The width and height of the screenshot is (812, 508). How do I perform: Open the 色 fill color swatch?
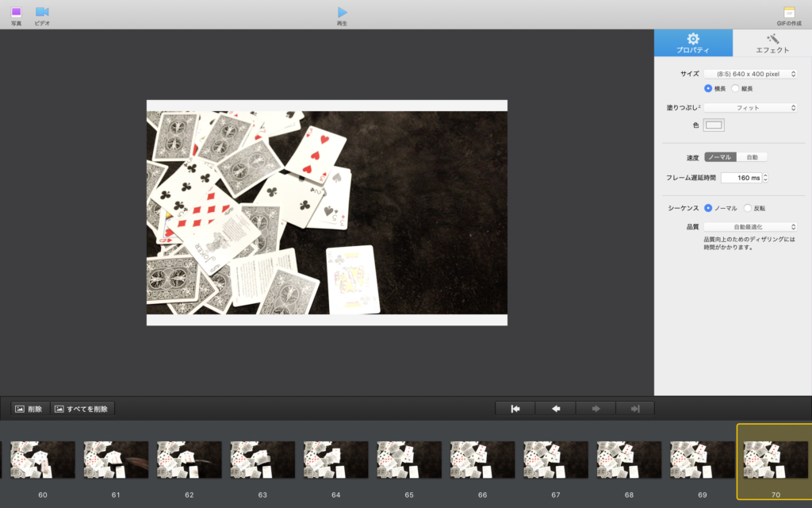click(714, 125)
